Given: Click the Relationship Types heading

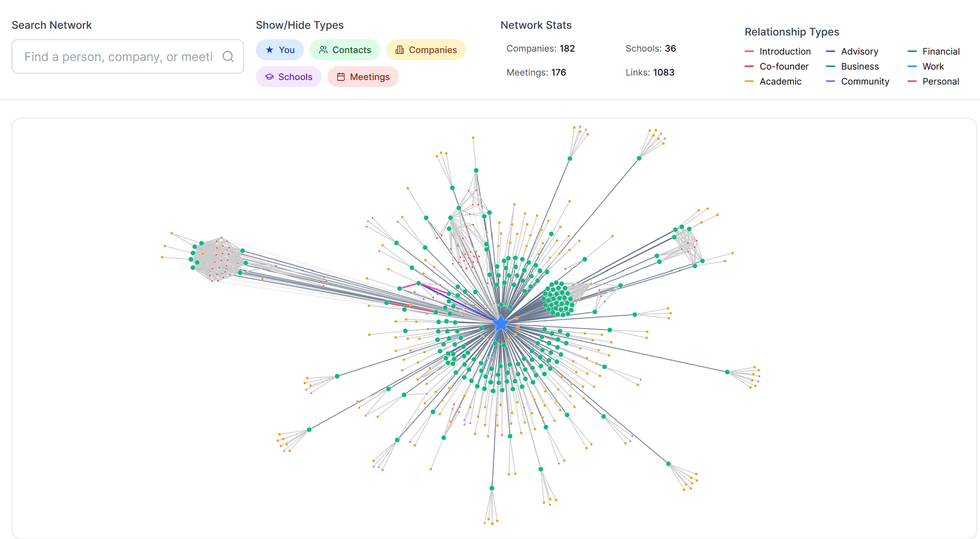Looking at the screenshot, I should click(x=792, y=32).
